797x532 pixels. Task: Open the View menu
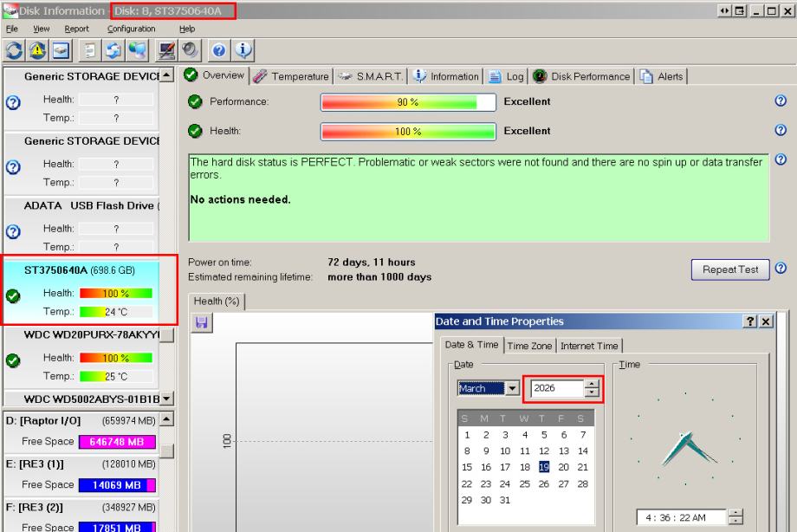42,29
